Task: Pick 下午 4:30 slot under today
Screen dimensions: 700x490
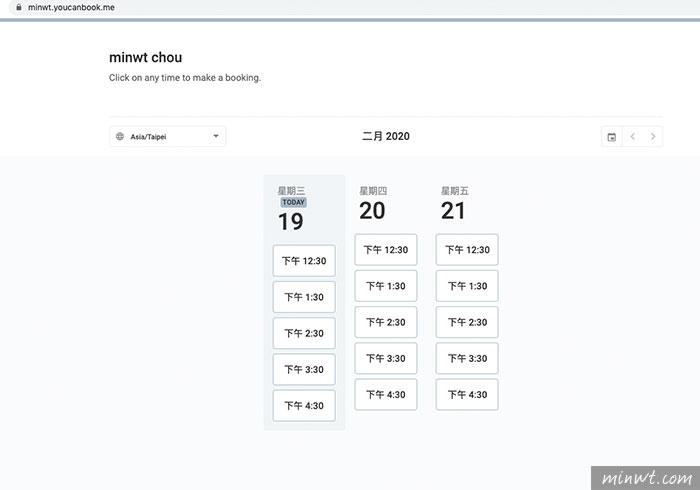Action: (304, 405)
